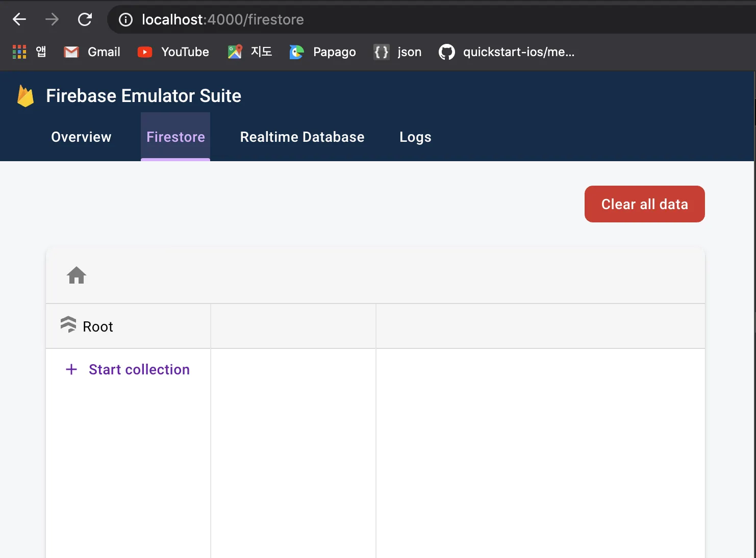Click Start collection to add a collection
The image size is (756, 558).
(139, 369)
